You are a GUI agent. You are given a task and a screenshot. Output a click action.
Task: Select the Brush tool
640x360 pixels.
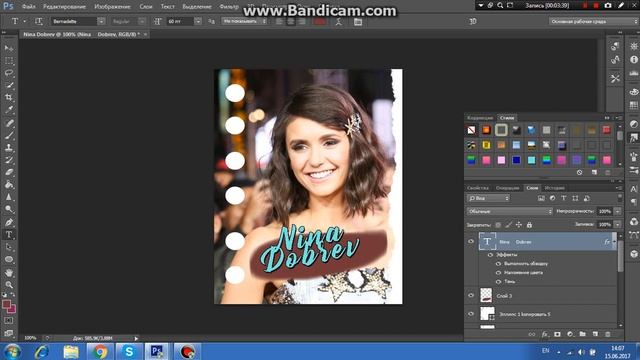point(9,135)
